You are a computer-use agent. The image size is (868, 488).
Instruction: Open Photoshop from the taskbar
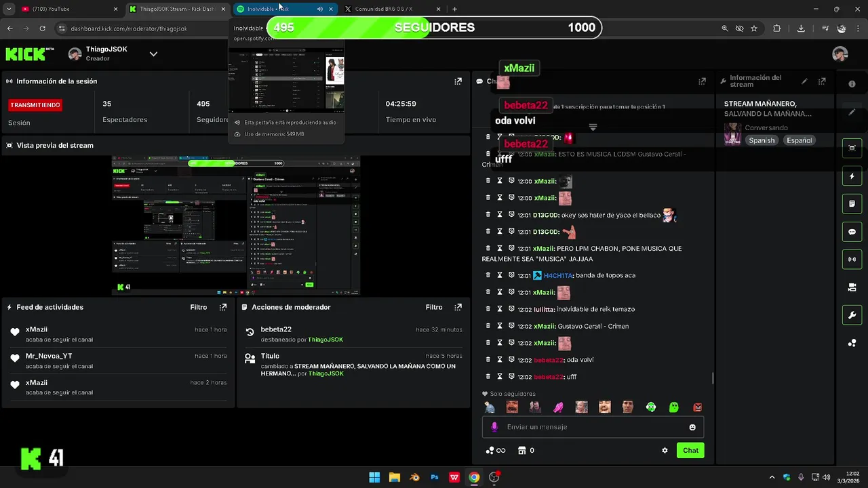(435, 477)
